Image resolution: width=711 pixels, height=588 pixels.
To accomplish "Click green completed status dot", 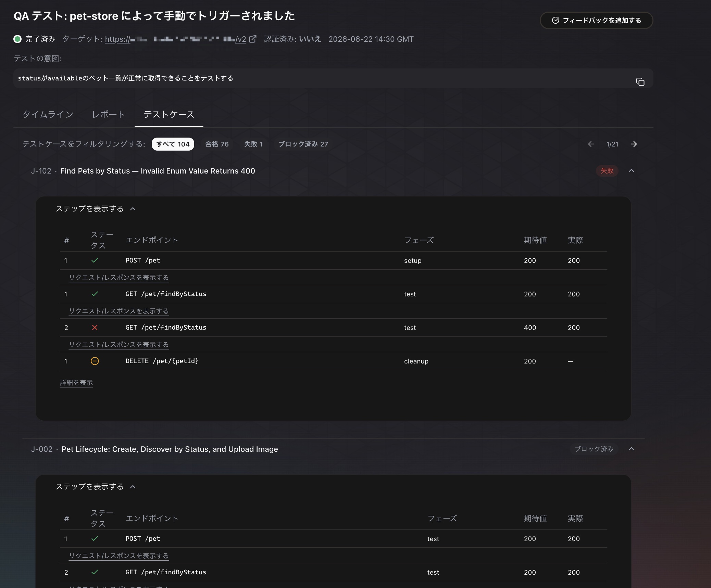I will (x=17, y=39).
